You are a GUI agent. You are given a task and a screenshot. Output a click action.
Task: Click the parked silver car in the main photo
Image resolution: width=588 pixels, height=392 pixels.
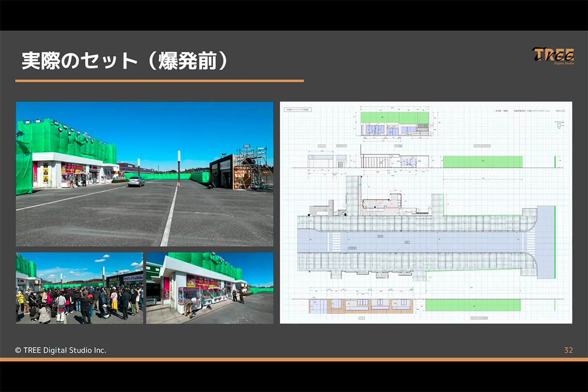tap(136, 181)
